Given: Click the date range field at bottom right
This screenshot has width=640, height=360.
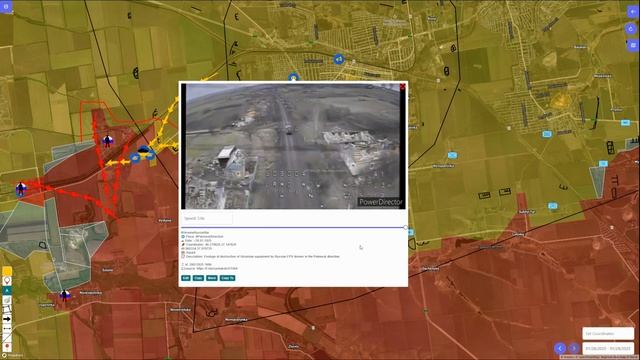Looking at the screenshot, I should coord(608,349).
